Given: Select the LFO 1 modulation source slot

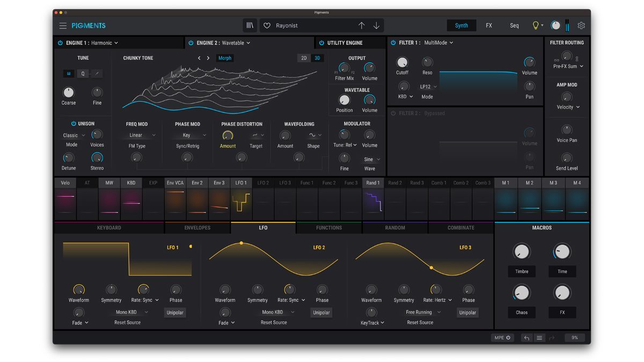Looking at the screenshot, I should point(241,198).
